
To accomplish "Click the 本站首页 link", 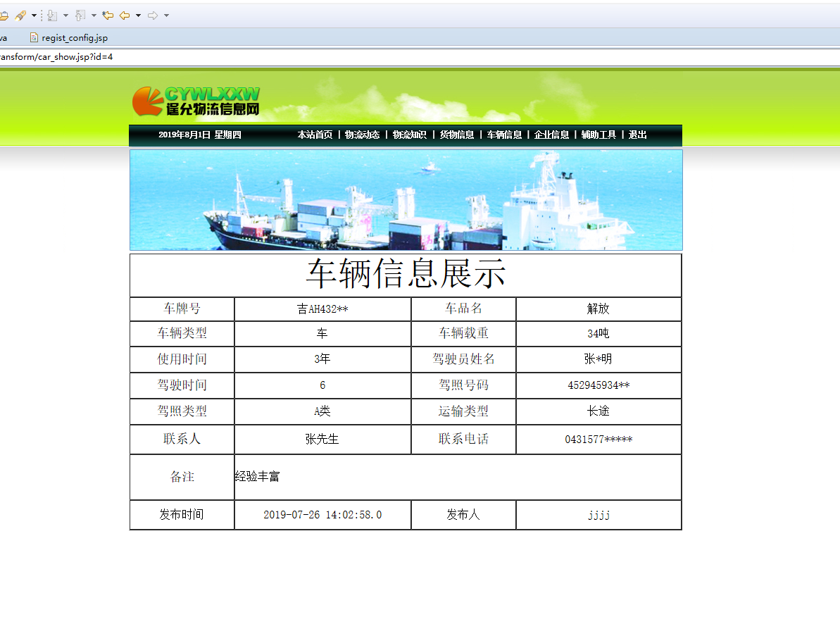I will tap(314, 135).
